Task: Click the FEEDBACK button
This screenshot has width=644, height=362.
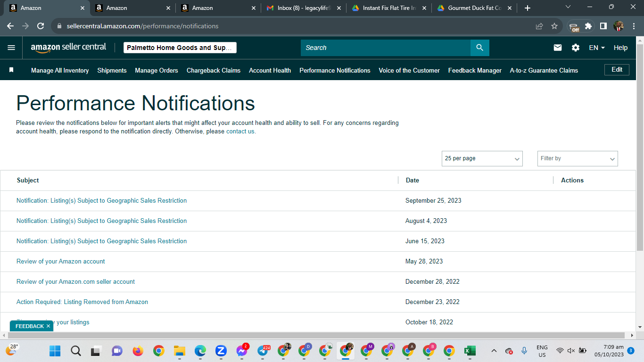Action: click(x=29, y=326)
